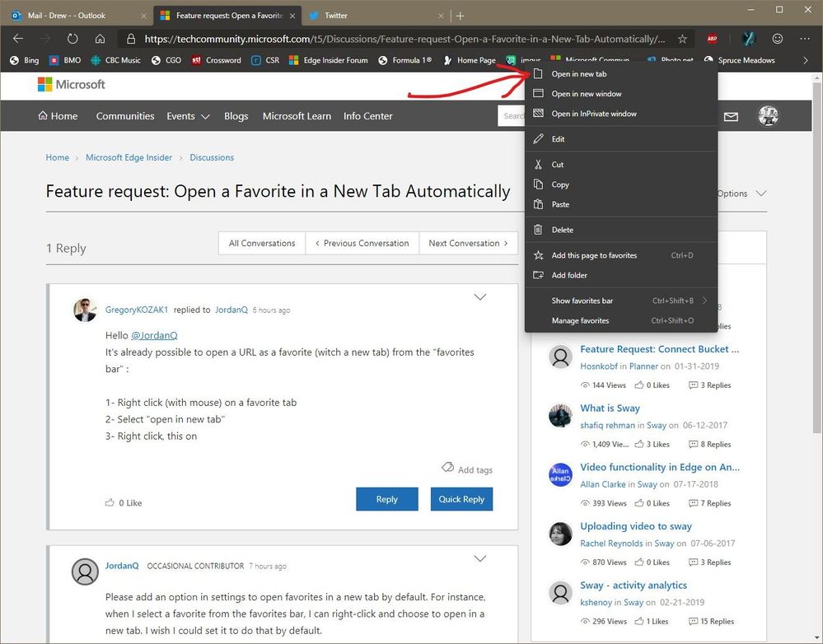
Task: Select Open in new window
Action: click(x=621, y=94)
